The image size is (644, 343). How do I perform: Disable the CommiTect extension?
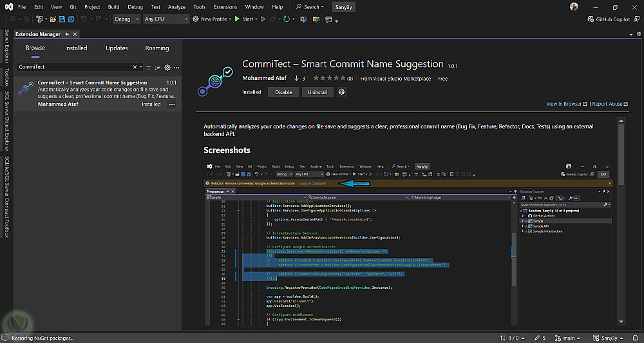283,92
